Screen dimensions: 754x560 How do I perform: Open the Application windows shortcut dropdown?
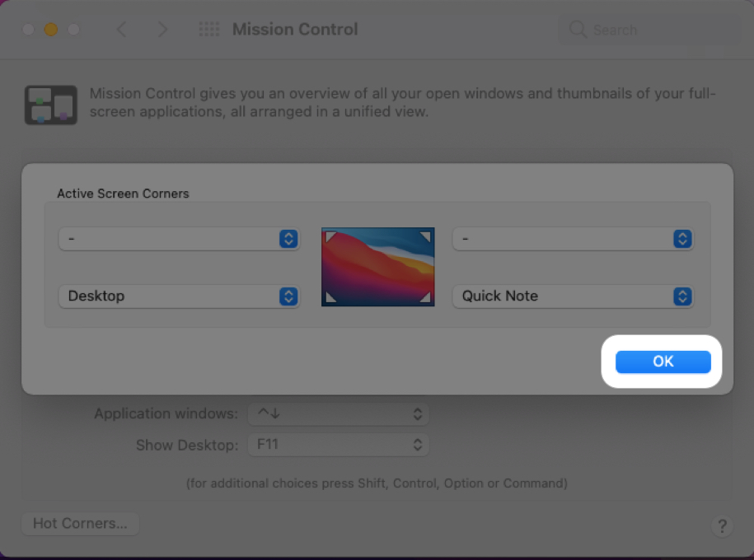[337, 414]
